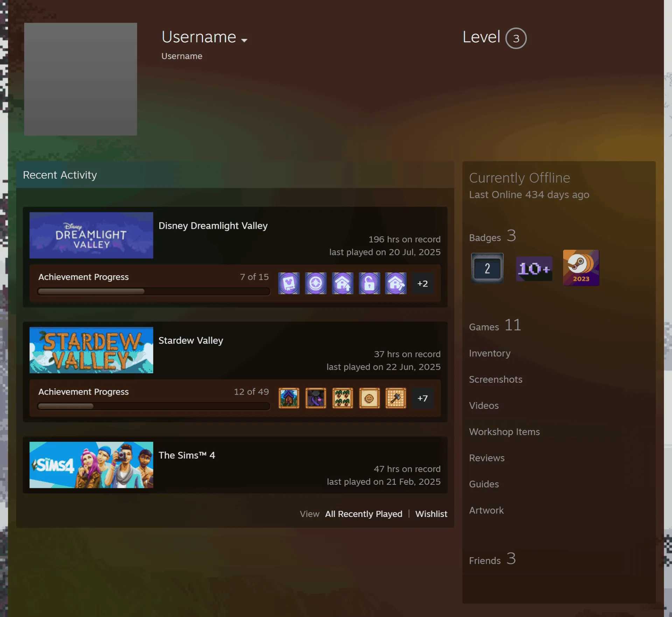Open the Wishlist link
The width and height of the screenshot is (672, 617).
tap(431, 514)
